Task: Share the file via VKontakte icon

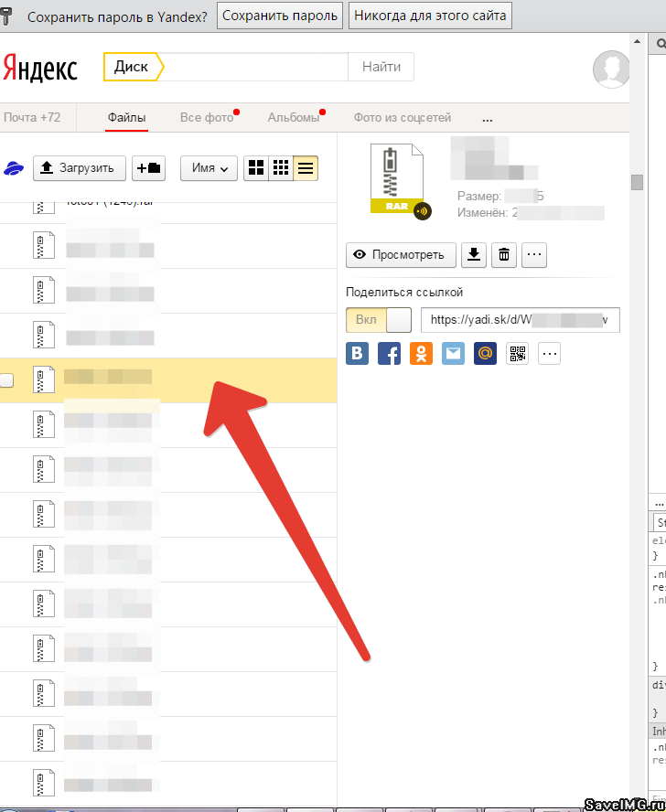Action: [358, 354]
